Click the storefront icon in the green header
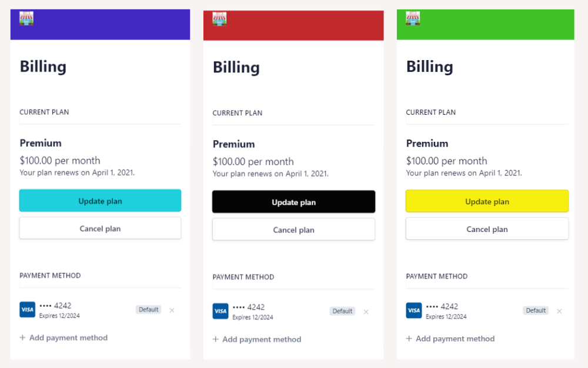This screenshot has width=588, height=368. (x=412, y=18)
